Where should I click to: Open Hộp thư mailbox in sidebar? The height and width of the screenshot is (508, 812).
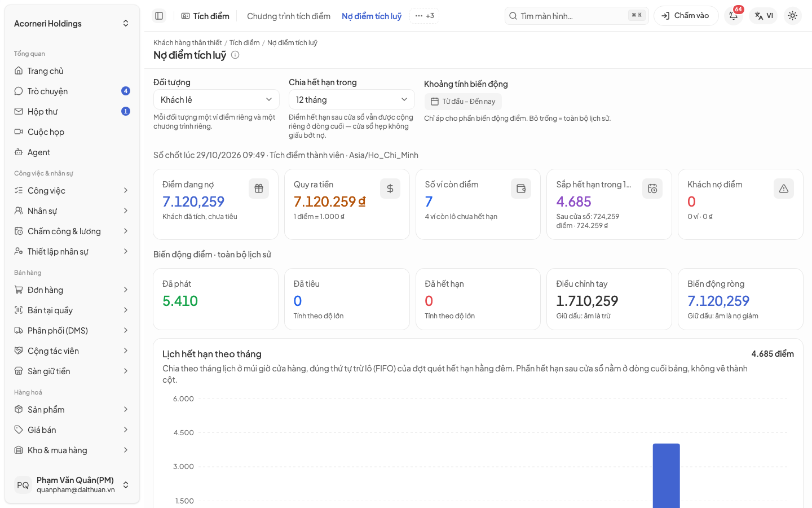pos(72,112)
